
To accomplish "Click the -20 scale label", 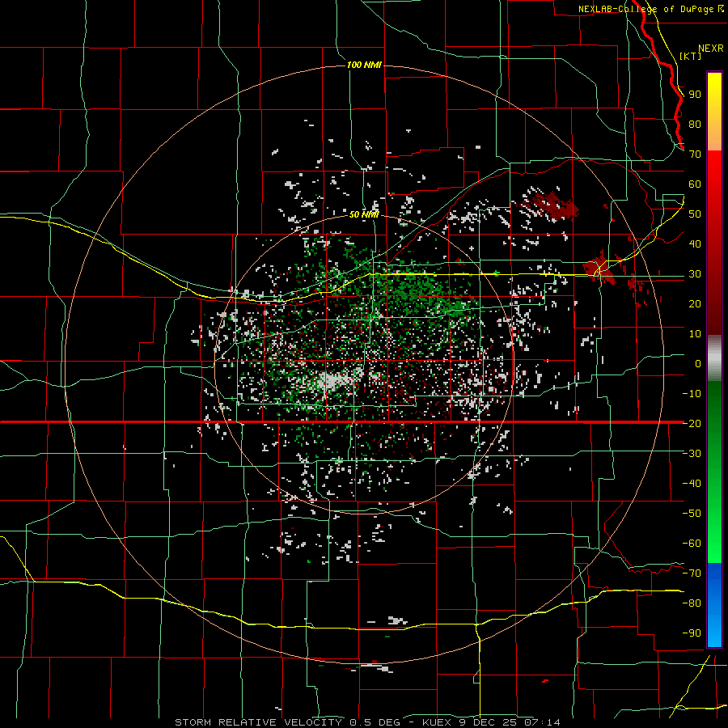I will (692, 423).
